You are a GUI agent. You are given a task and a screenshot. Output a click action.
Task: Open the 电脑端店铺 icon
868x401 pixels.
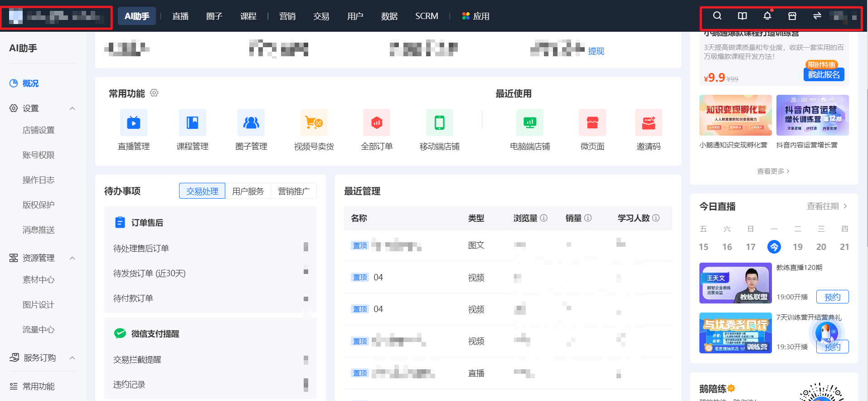pyautogui.click(x=530, y=122)
